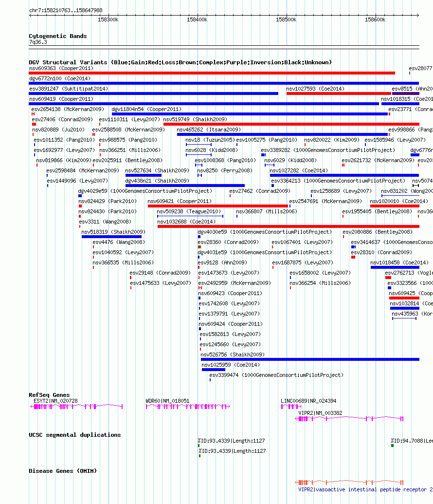
Task: Click nsv609423 (Cooper2011) label
Action: pyautogui.click(x=230, y=294)
